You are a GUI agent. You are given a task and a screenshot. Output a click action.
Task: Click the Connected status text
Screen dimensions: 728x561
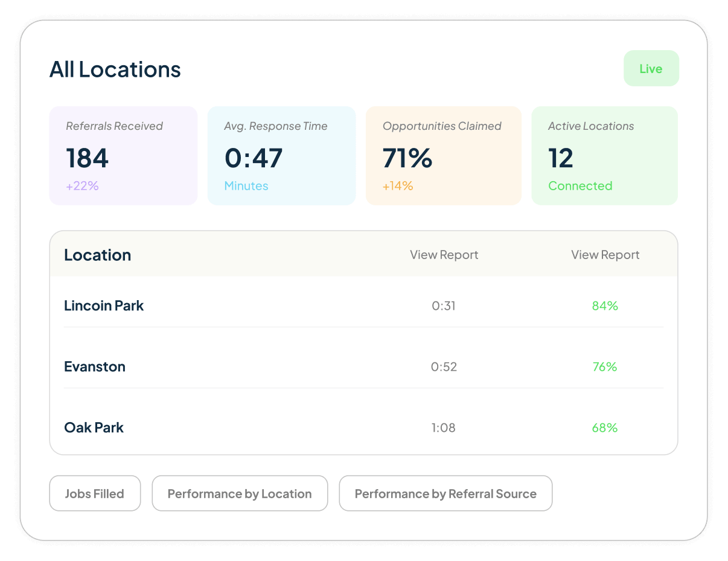pos(580,186)
